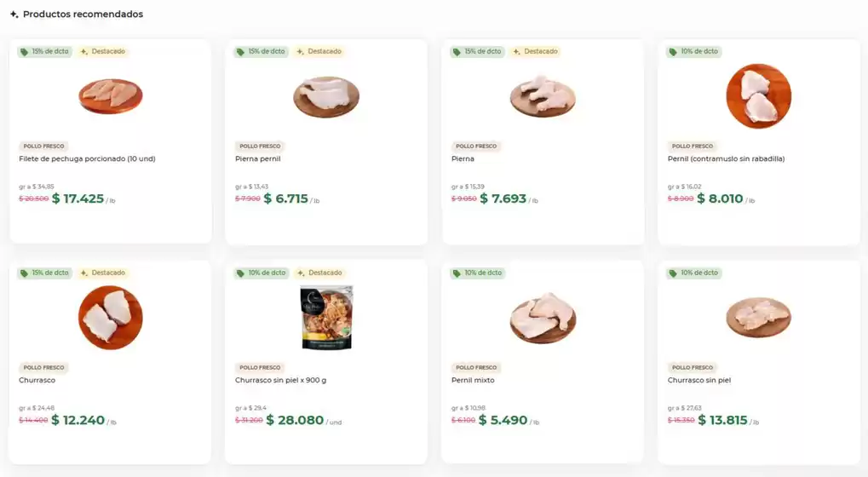Open the Churrasco sin piel x 900 g package image
Viewport: 868px width, 477px height.
326,318
